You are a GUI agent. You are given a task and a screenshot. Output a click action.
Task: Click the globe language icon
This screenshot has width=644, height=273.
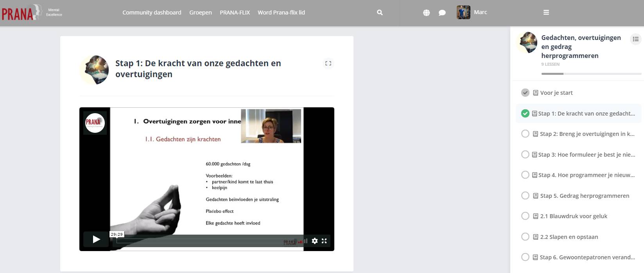pyautogui.click(x=426, y=13)
